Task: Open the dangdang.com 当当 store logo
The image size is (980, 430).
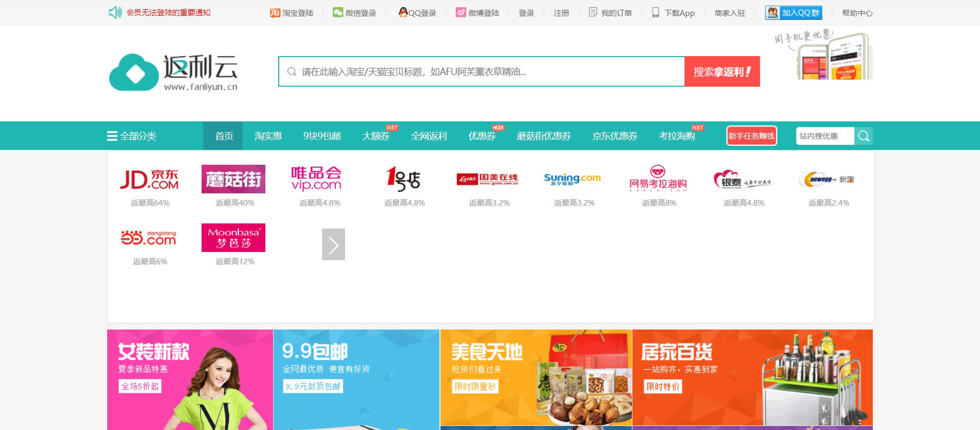Action: coord(150,238)
